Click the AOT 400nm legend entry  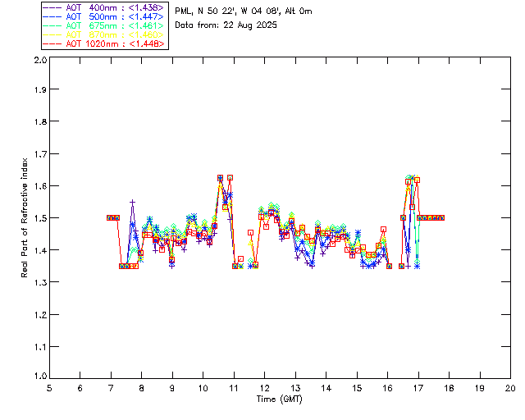coord(104,7)
